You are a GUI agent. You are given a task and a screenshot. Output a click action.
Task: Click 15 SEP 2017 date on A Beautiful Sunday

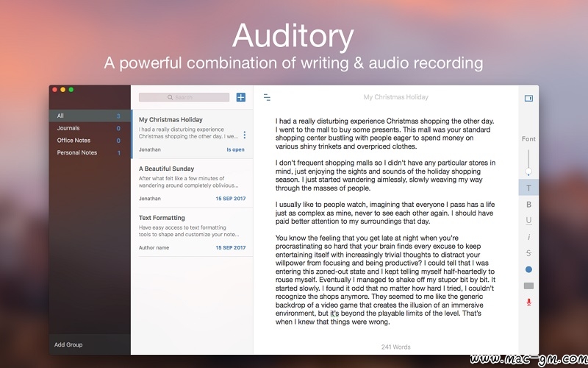(231, 199)
